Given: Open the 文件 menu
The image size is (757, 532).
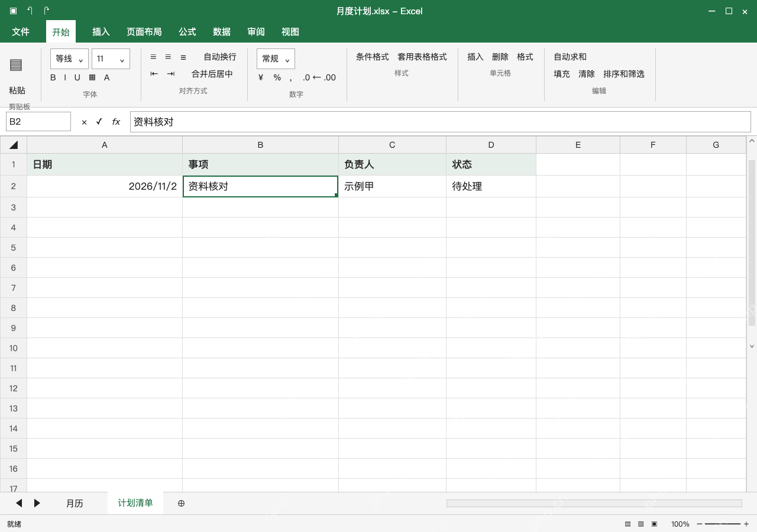Looking at the screenshot, I should point(21,31).
